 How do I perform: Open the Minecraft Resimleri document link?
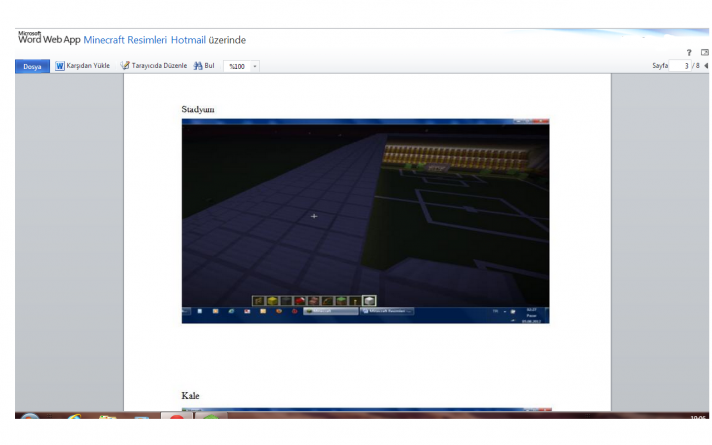point(125,40)
